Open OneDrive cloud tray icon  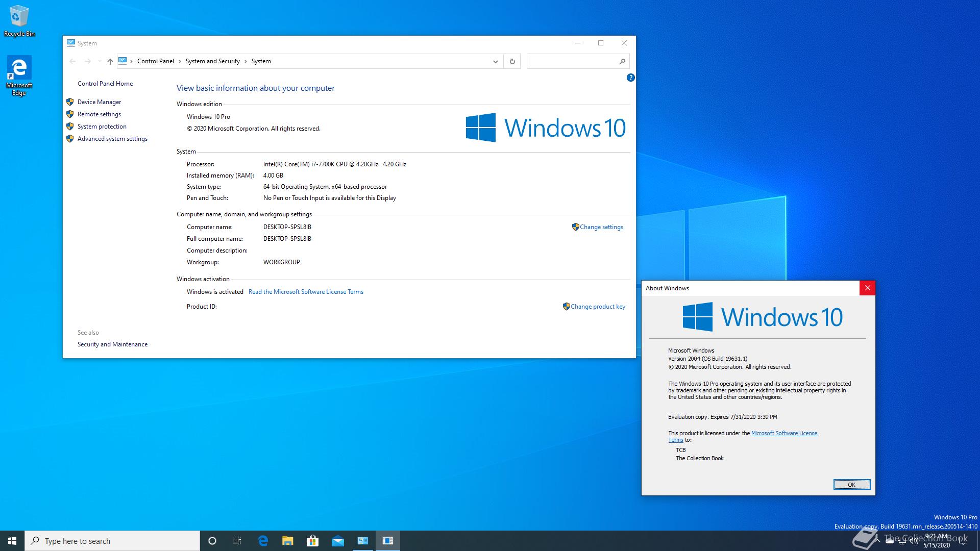(x=890, y=541)
